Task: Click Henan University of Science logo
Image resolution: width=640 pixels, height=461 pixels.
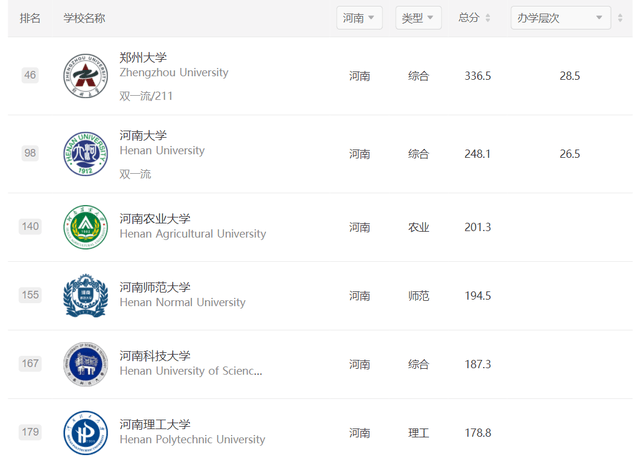Action: 86,364
